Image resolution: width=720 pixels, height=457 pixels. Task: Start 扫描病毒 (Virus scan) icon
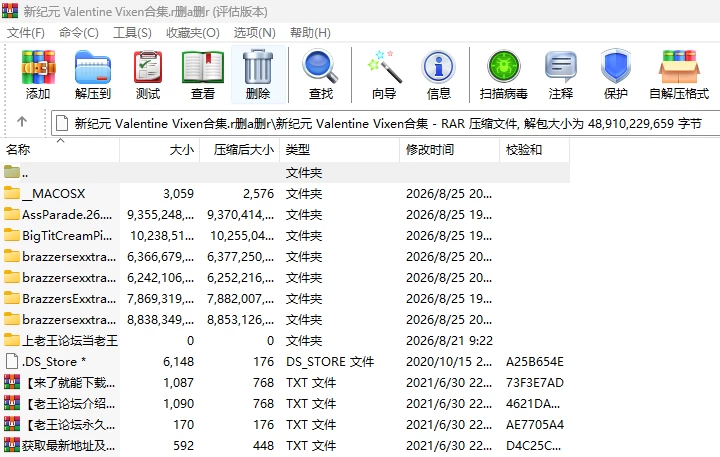click(504, 68)
